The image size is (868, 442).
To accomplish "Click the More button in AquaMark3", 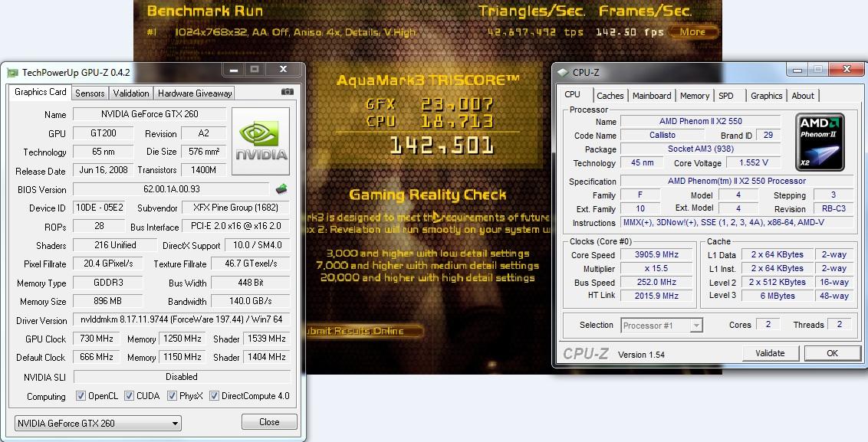I will tap(692, 32).
